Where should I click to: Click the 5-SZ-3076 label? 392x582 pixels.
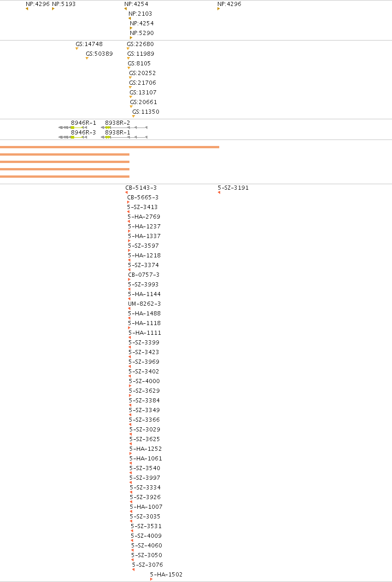[x=147, y=565]
